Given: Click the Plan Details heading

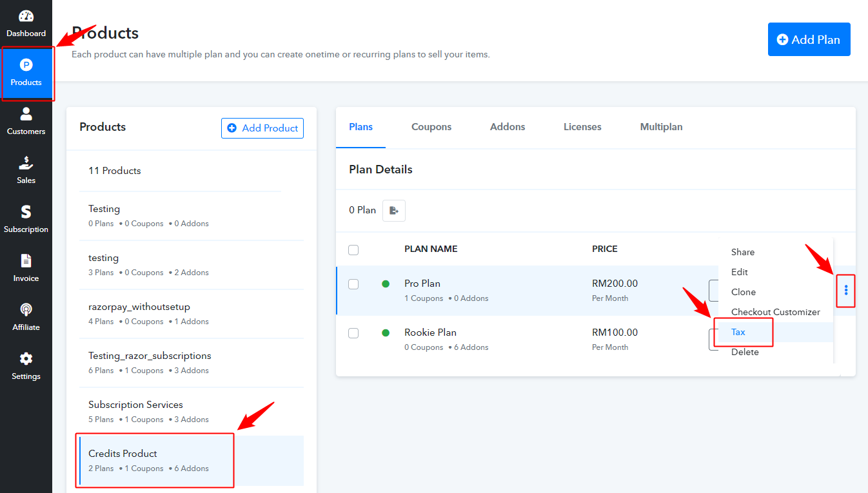Looking at the screenshot, I should [380, 169].
